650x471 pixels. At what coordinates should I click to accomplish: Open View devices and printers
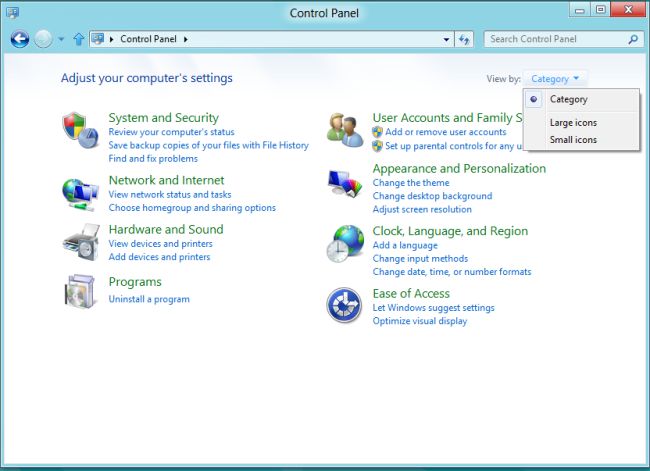(160, 244)
